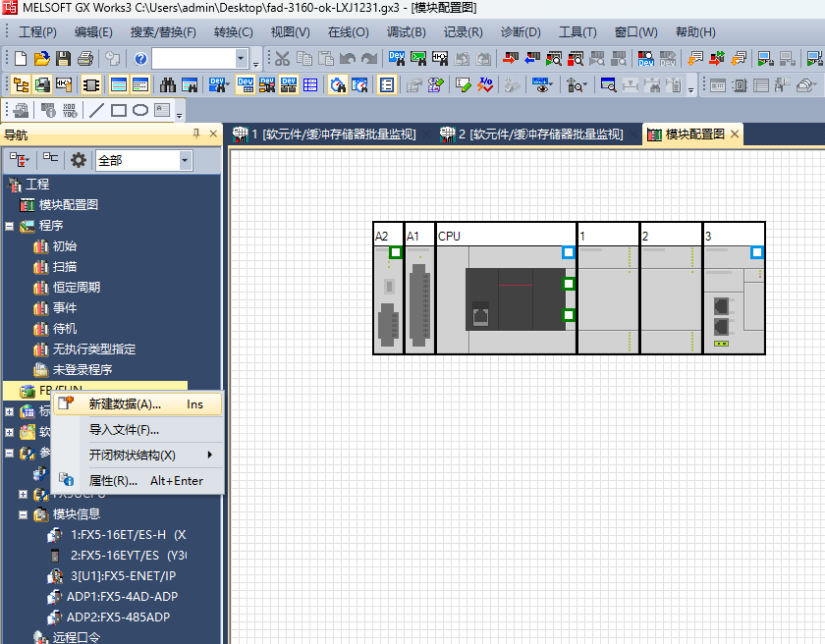Toggle the Navigation window icon in toolbar

21,84
